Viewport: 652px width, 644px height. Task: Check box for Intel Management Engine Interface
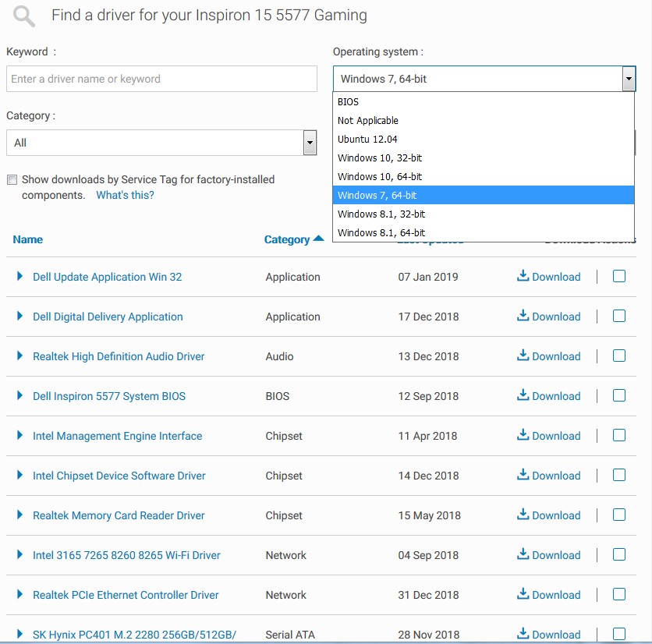619,435
